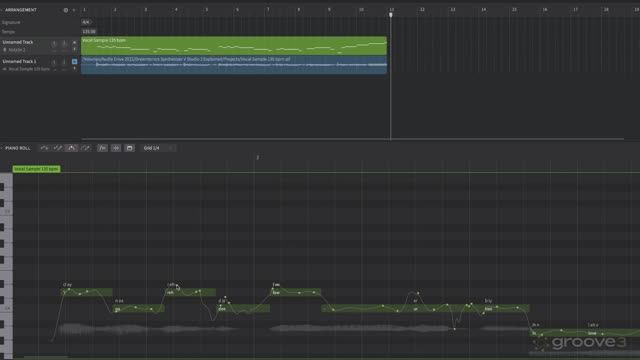Adjust the second knob on Unnamed Track 1
The width and height of the screenshot is (640, 360).
click(x=64, y=62)
